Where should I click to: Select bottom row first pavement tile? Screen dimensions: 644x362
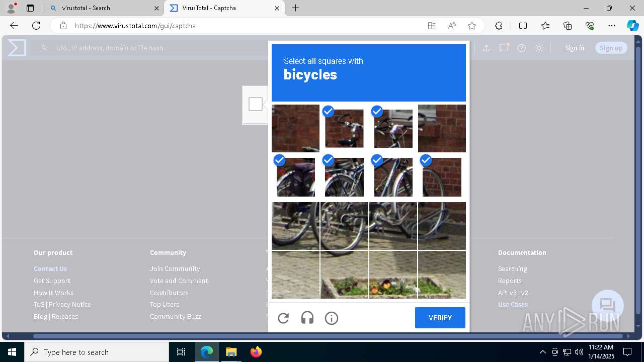(x=295, y=275)
